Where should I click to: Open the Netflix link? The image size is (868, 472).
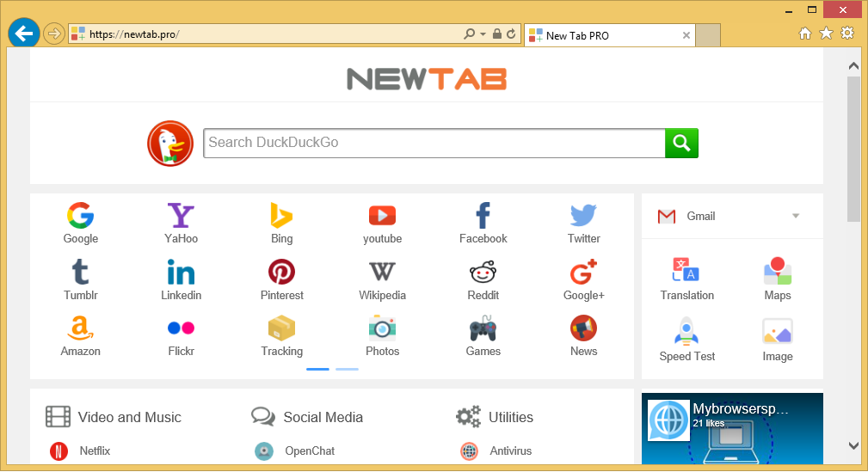[x=95, y=451]
